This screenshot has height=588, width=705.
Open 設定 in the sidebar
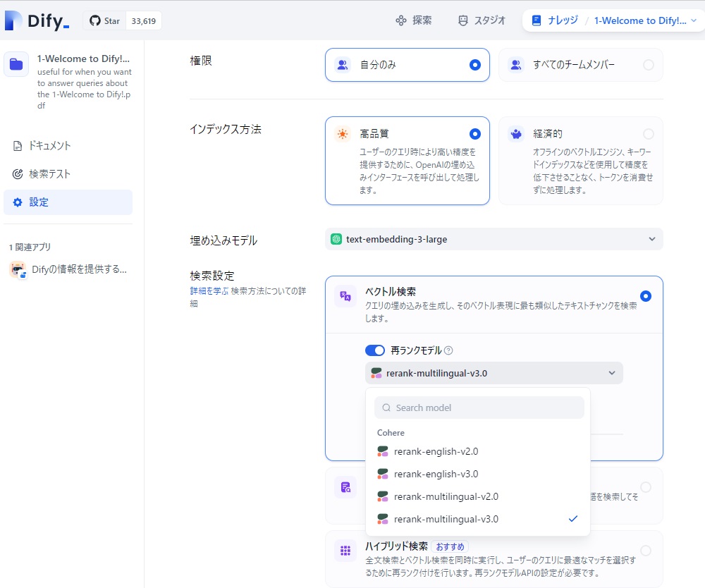pos(68,202)
